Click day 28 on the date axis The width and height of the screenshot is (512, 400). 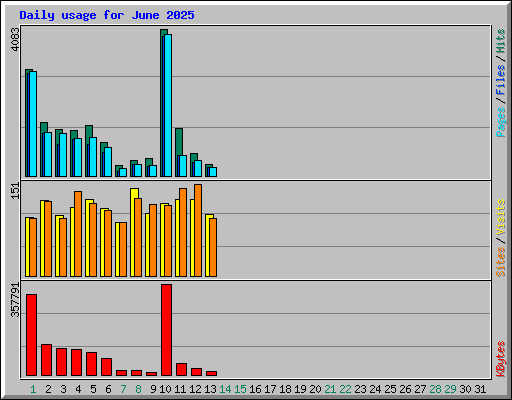[x=435, y=389]
